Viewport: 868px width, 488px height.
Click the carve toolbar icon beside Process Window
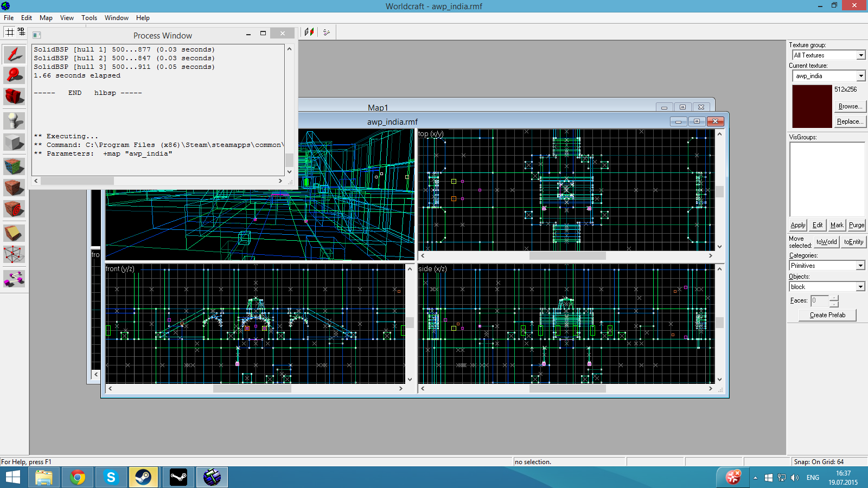click(x=309, y=32)
